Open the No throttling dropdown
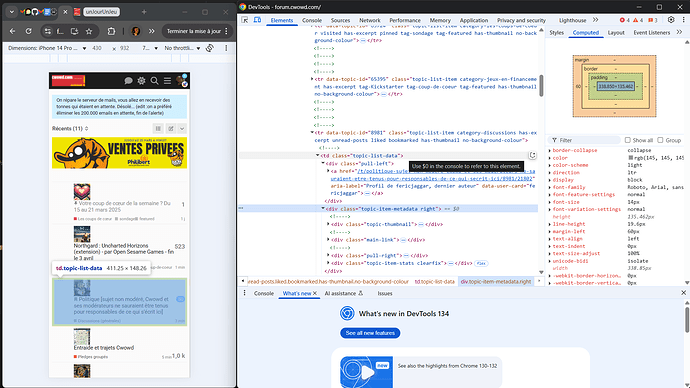Screen dimensions: 690x388 pyautogui.click(x=182, y=48)
